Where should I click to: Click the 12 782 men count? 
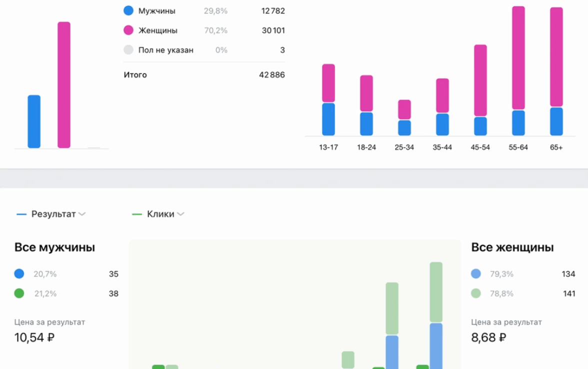tap(273, 11)
